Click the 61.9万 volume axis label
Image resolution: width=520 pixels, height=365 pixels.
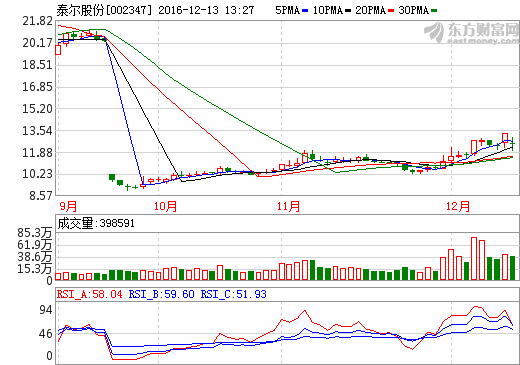(x=35, y=245)
